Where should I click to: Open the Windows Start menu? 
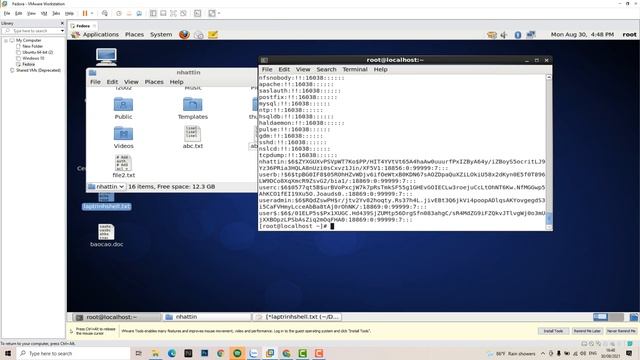(x=8, y=353)
